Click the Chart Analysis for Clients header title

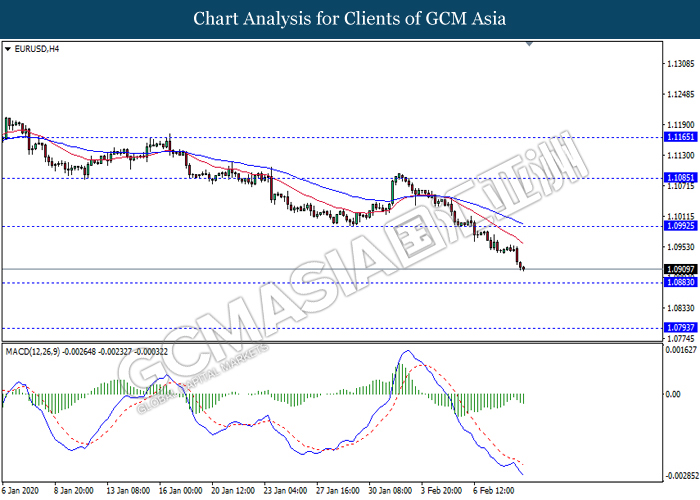pos(350,19)
